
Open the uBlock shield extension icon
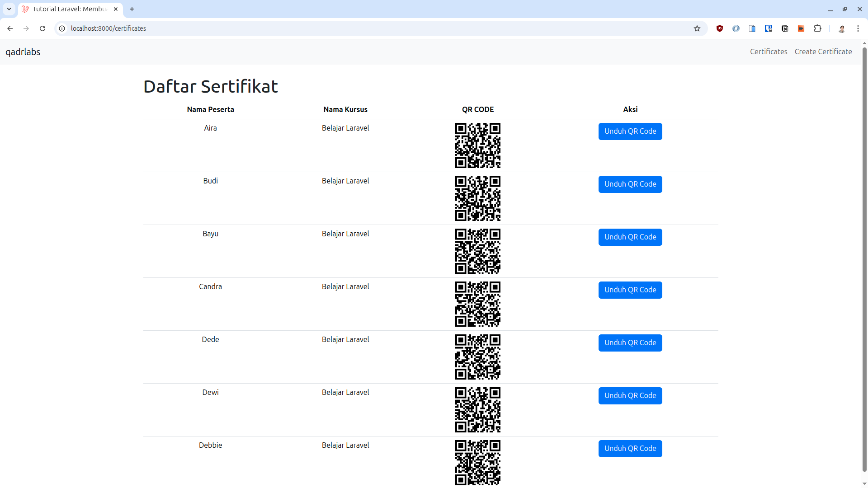click(720, 28)
